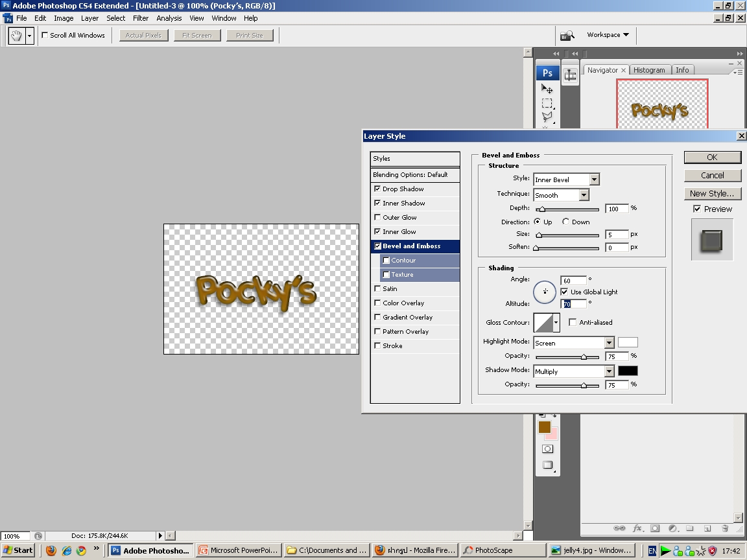Toggle the Preview checkbox
The height and width of the screenshot is (560, 747).
click(697, 209)
